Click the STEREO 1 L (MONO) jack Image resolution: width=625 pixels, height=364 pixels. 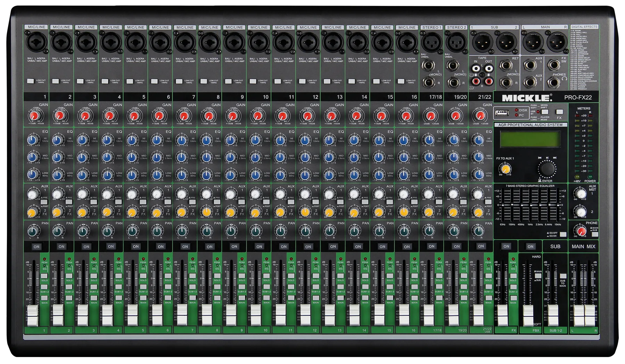click(428, 65)
